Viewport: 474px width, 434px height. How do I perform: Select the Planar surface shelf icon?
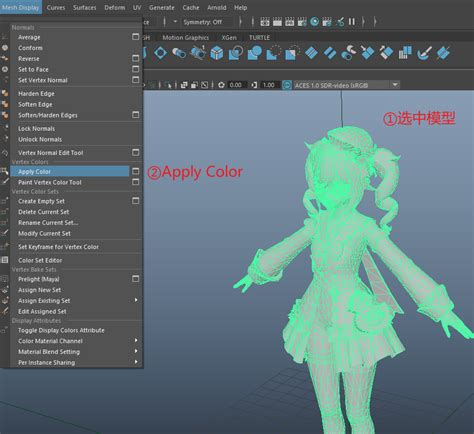[x=160, y=53]
